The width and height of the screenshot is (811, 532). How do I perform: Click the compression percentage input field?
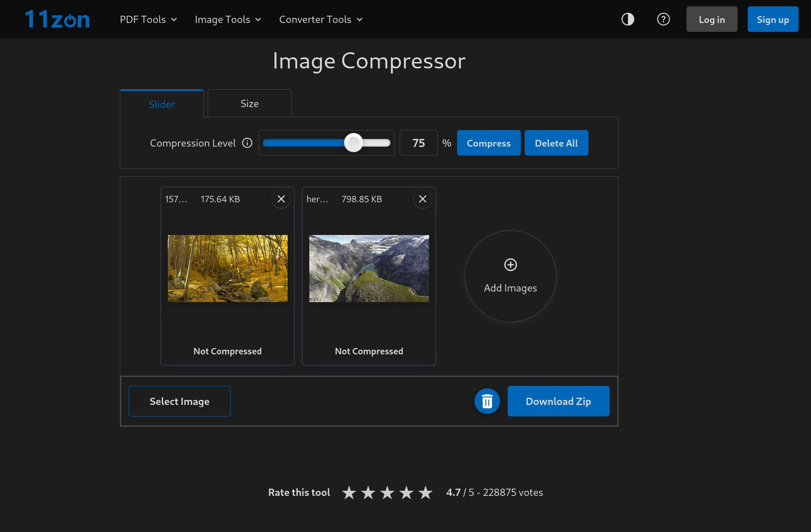click(x=418, y=143)
